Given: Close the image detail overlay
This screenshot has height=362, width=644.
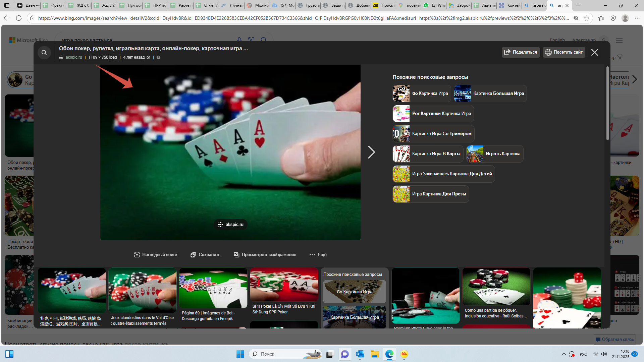Looking at the screenshot, I should click(594, 52).
